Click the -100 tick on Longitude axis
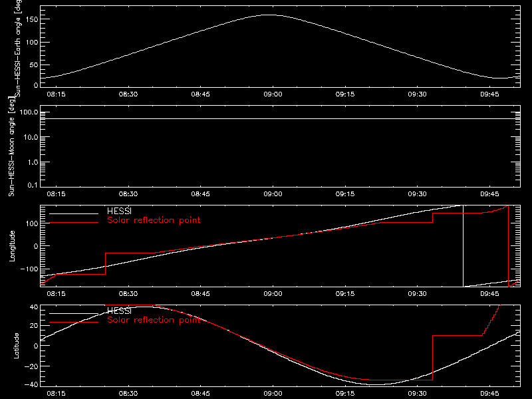Image resolution: width=532 pixels, height=399 pixels. click(x=29, y=269)
